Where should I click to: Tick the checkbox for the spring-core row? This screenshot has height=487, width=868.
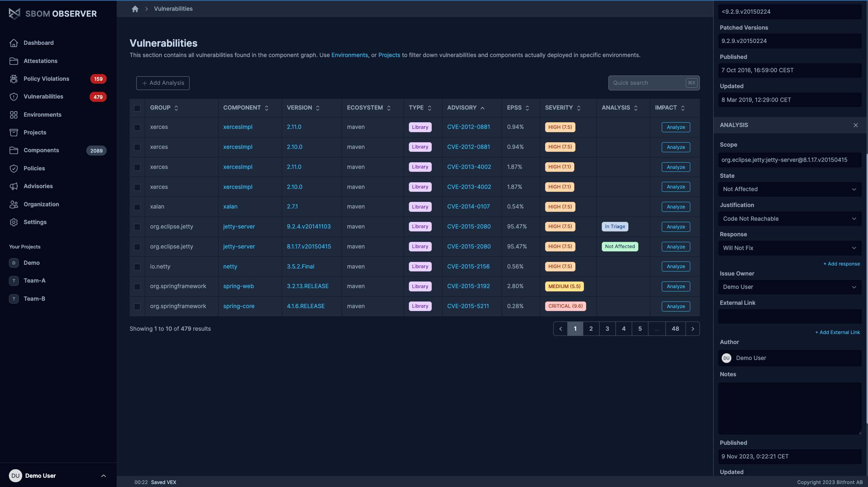point(137,307)
